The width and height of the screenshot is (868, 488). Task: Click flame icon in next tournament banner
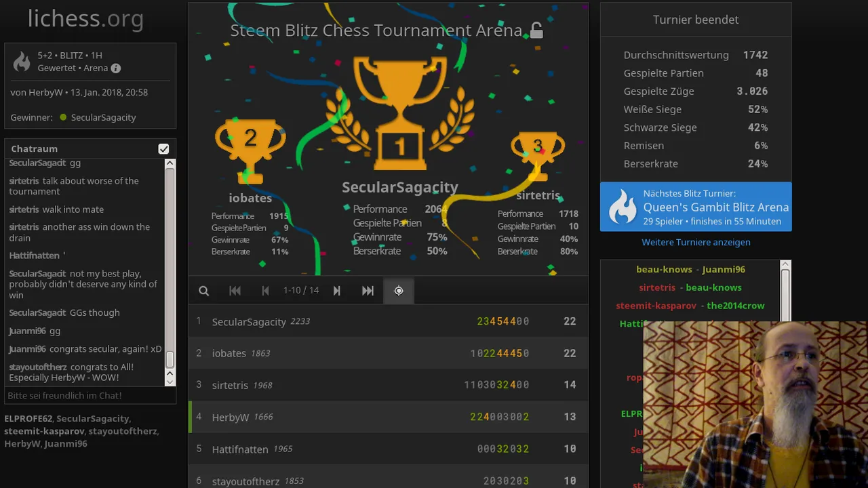point(622,207)
